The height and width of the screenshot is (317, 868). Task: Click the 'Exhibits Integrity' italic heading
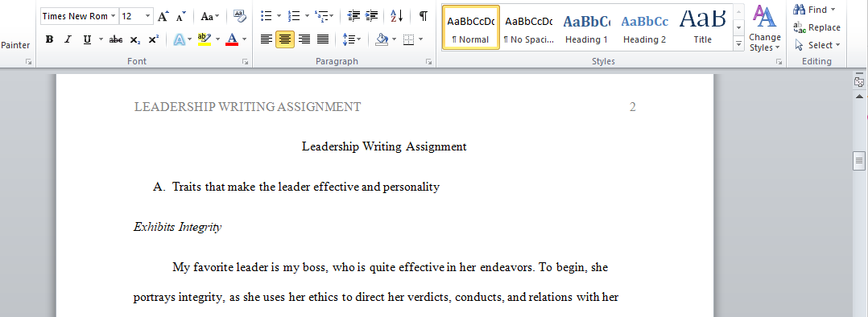178,227
